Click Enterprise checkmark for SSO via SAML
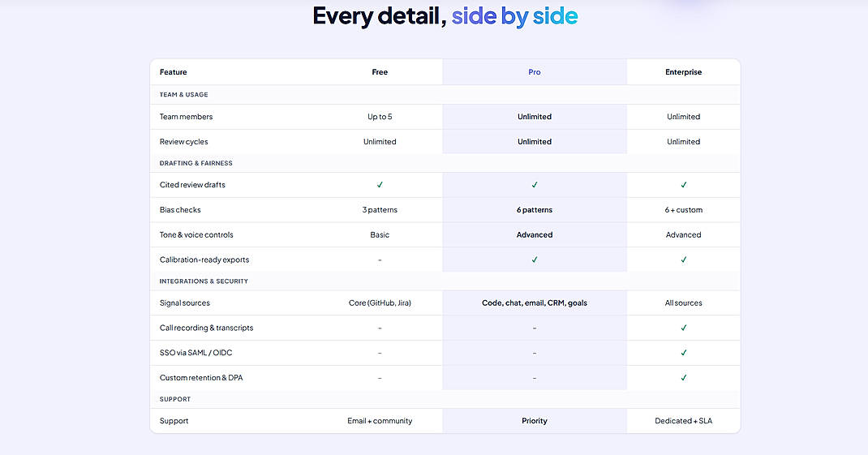 tap(684, 353)
